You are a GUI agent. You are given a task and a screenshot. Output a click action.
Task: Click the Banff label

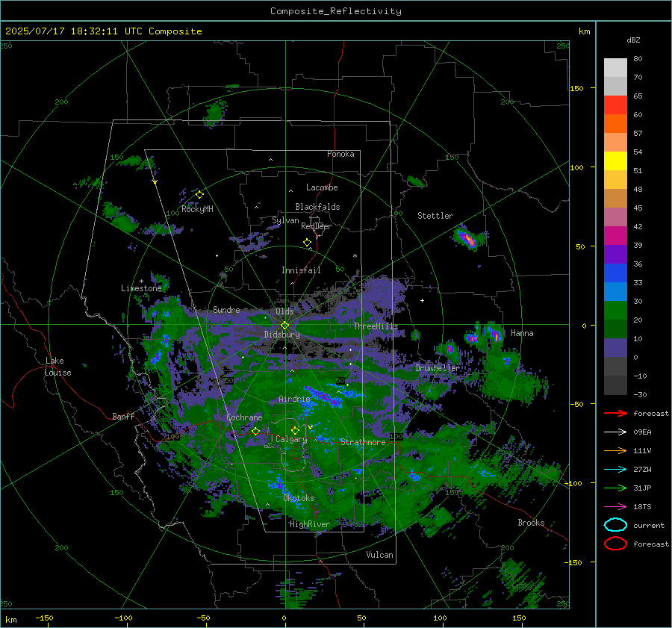pyautogui.click(x=123, y=416)
